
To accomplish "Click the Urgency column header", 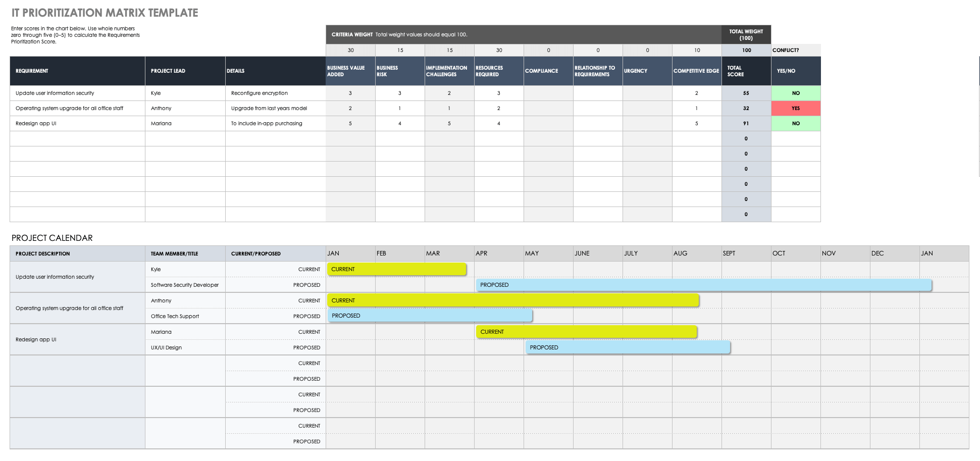I will tap(647, 71).
